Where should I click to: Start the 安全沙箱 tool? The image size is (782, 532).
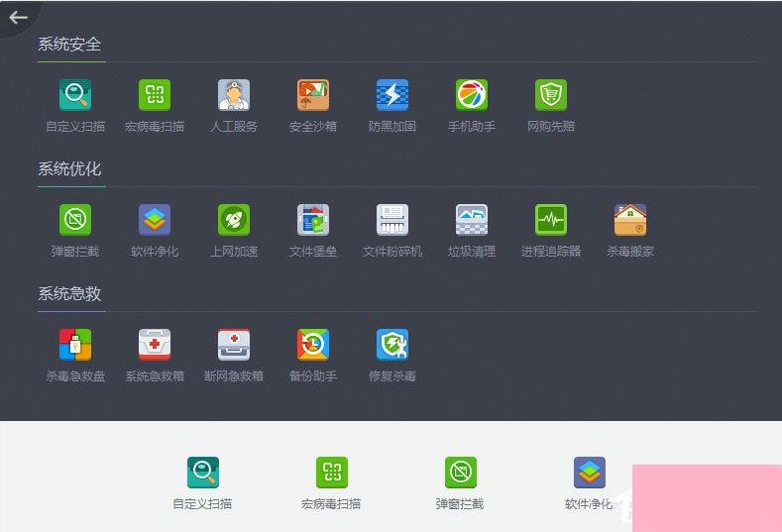tap(313, 95)
